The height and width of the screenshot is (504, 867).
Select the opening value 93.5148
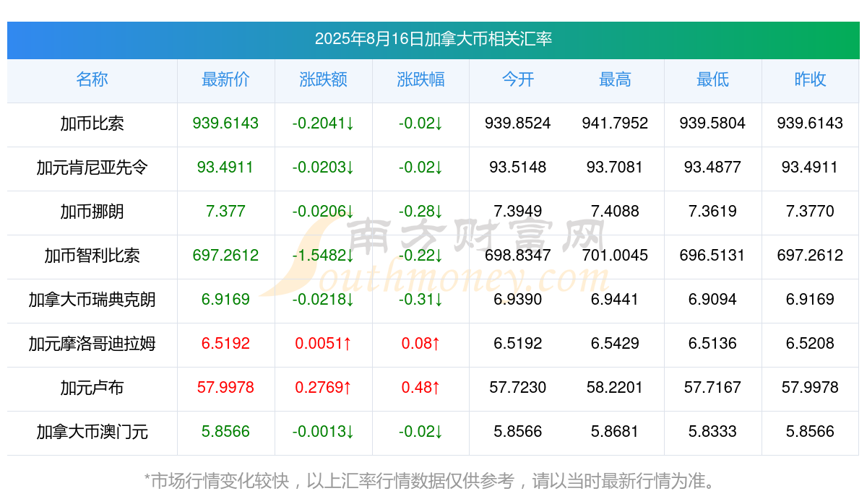click(x=518, y=168)
